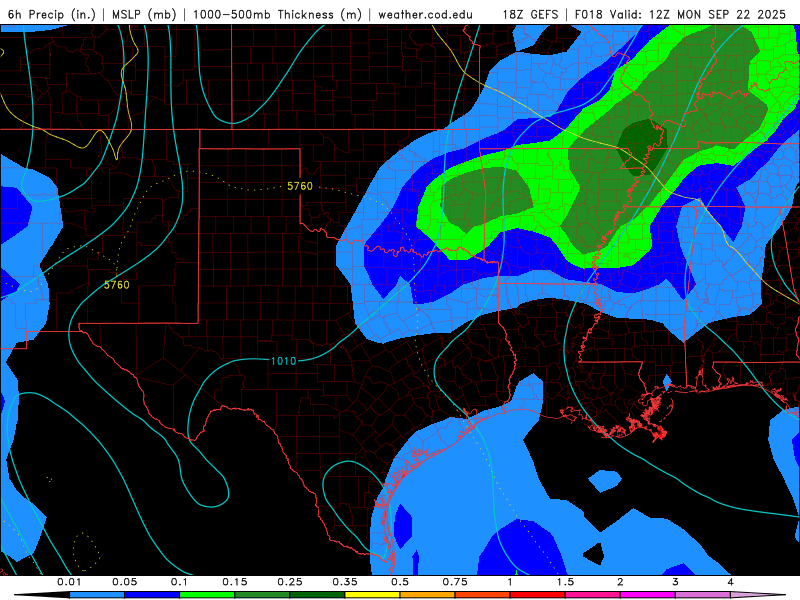The width and height of the screenshot is (800, 600).
Task: Pick the orchid 3–4 legend swatch
Action: tap(703, 595)
